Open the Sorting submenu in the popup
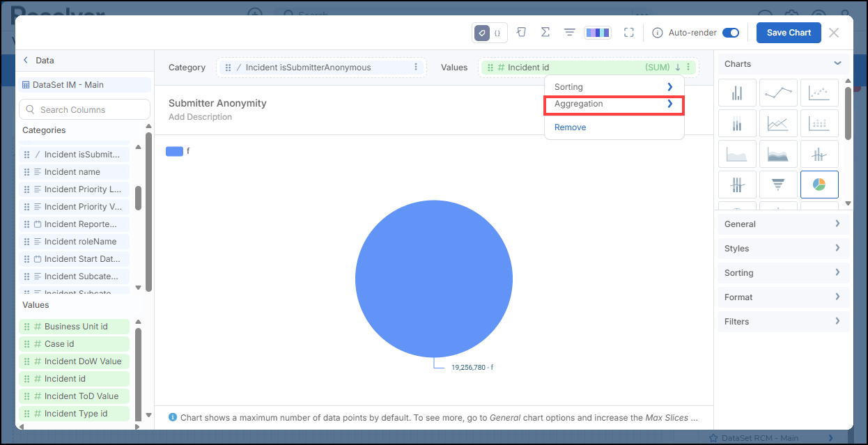The height and width of the screenshot is (445, 868). (x=614, y=87)
